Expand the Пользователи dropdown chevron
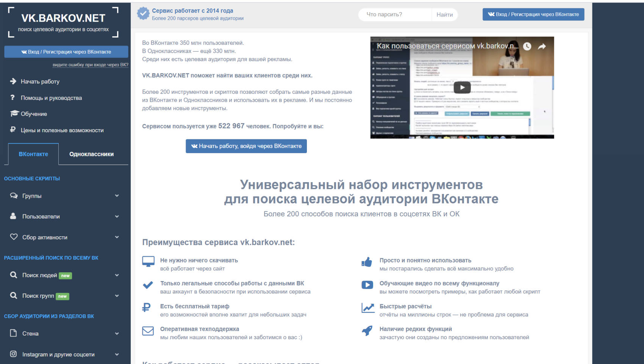 pos(117,217)
